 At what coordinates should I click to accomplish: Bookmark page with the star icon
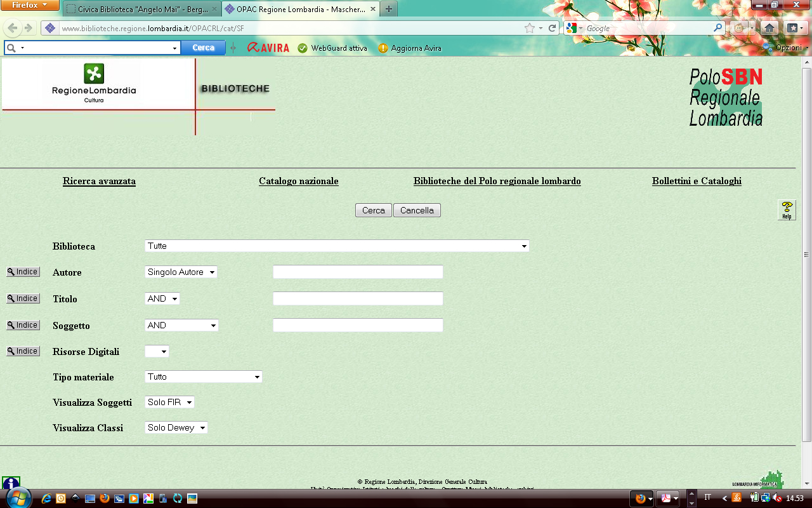530,28
